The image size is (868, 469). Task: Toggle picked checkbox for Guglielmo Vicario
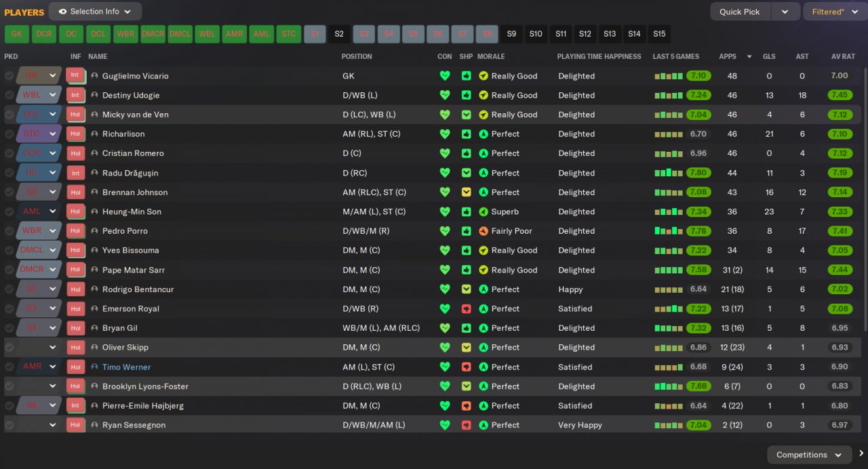pos(9,76)
